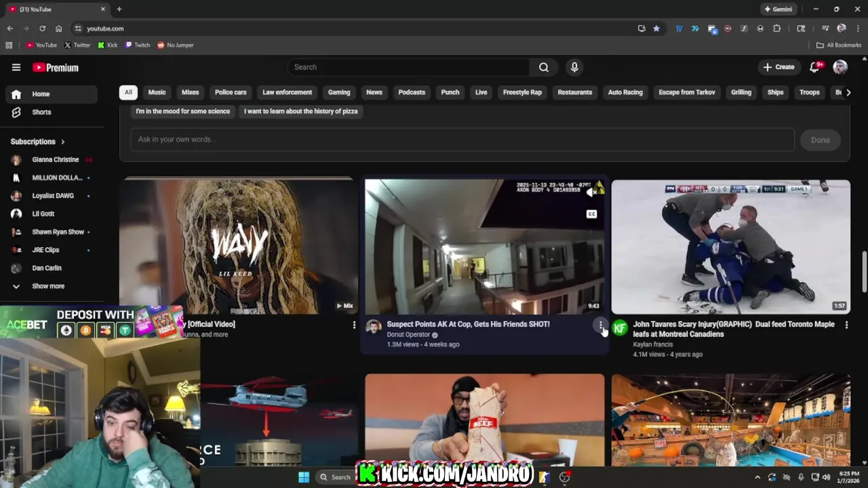Open Lil Keed Way mix thumbnail
Image resolution: width=868 pixels, height=488 pixels.
(x=237, y=246)
